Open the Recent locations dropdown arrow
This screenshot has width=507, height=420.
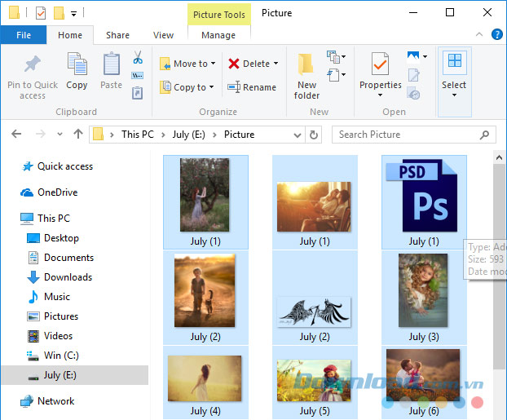(60, 134)
